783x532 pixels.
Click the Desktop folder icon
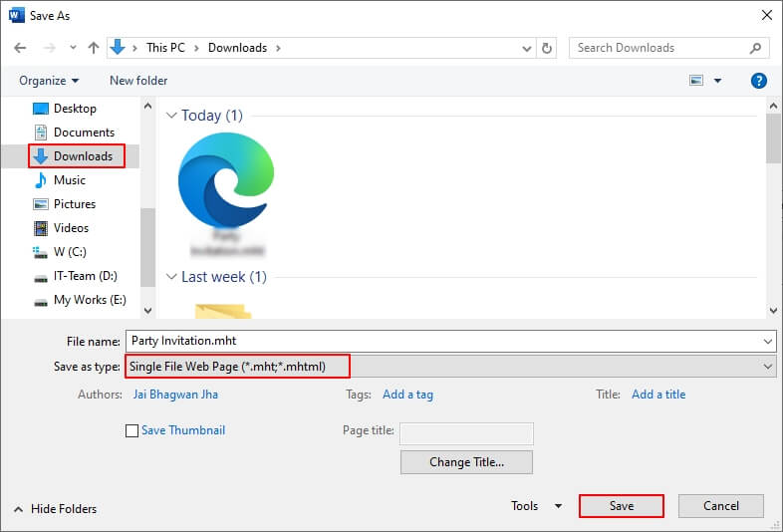(41, 109)
